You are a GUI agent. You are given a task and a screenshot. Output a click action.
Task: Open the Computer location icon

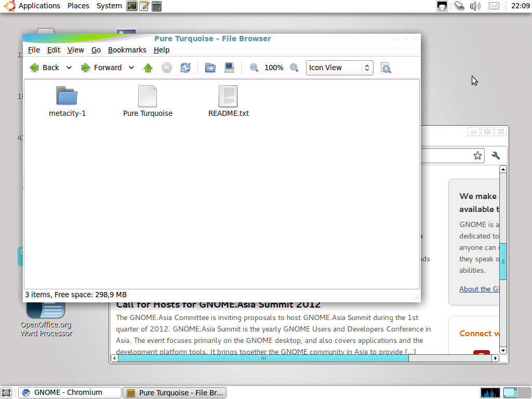click(229, 68)
